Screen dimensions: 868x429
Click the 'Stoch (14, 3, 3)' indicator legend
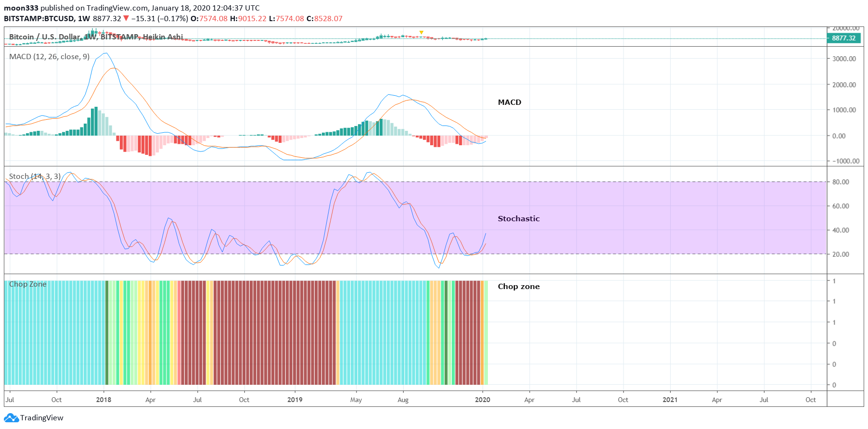35,177
